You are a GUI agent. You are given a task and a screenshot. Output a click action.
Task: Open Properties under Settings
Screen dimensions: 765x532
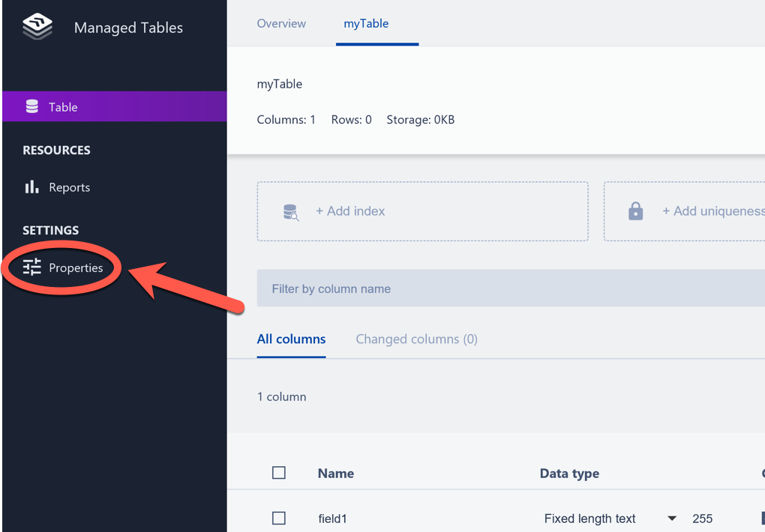pos(76,267)
